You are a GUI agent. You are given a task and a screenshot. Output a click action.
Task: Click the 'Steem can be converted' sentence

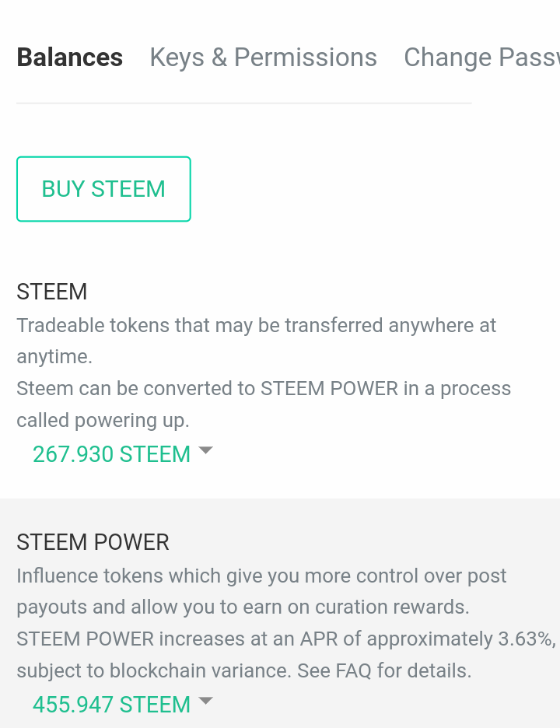264,388
